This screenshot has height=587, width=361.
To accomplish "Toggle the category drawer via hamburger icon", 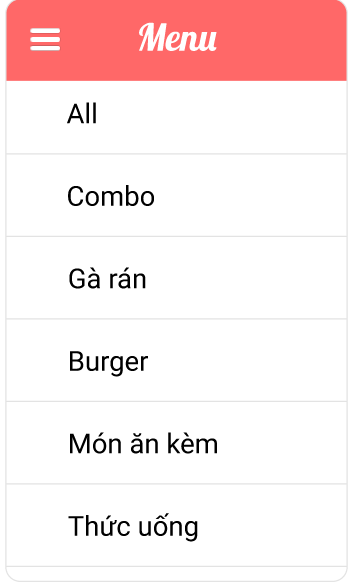I will [x=45, y=39].
